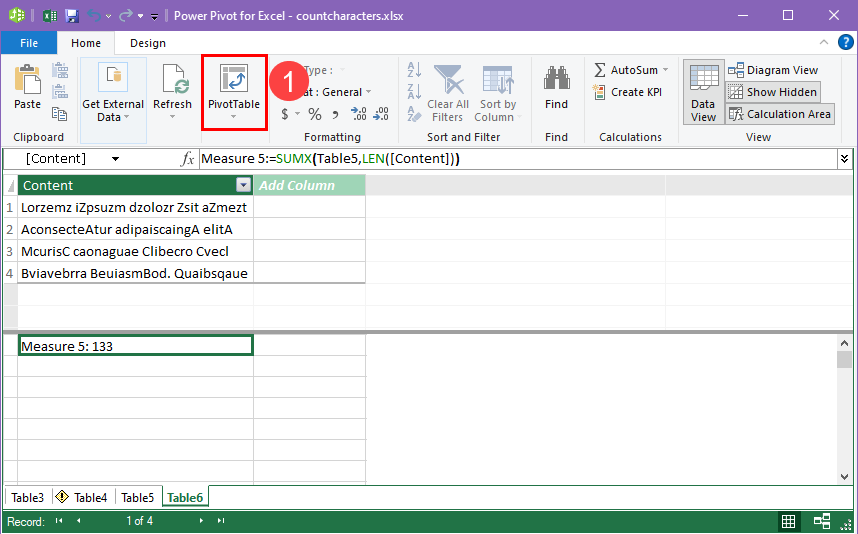Go to previous record button
The image size is (858, 534).
click(79, 521)
